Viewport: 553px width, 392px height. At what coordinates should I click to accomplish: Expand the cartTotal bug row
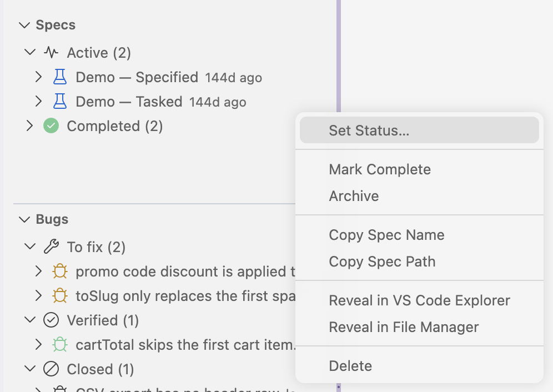pos(39,344)
